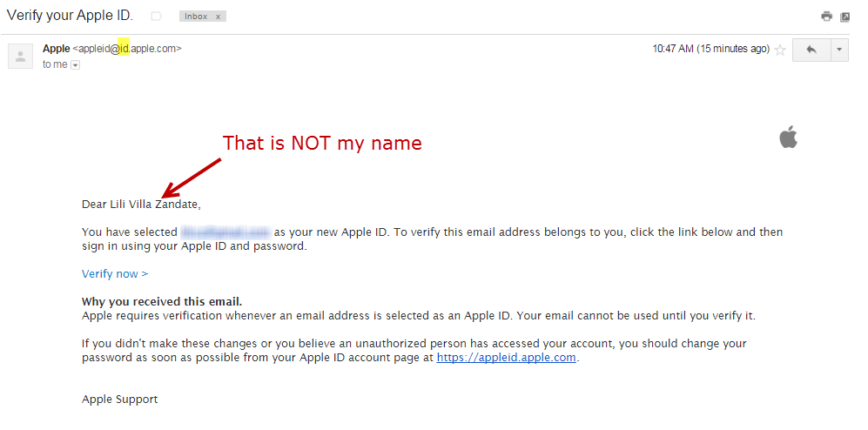Viewport: 868px width, 430px height.
Task: Toggle the importance marker beside subject
Action: point(157,17)
